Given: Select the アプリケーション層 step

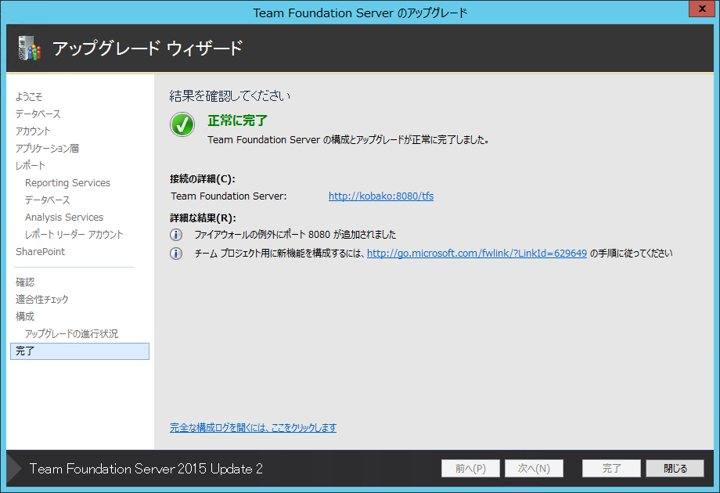Looking at the screenshot, I should coord(47,148).
